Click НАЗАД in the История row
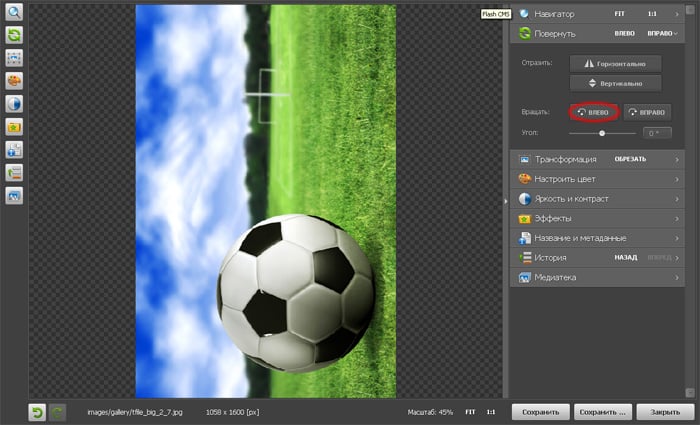 click(x=626, y=257)
